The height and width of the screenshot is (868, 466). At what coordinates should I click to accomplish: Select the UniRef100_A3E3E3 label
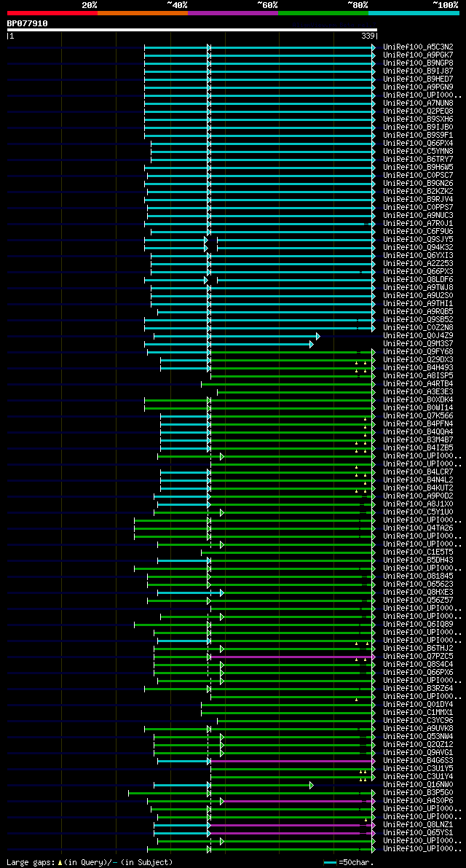418,393
